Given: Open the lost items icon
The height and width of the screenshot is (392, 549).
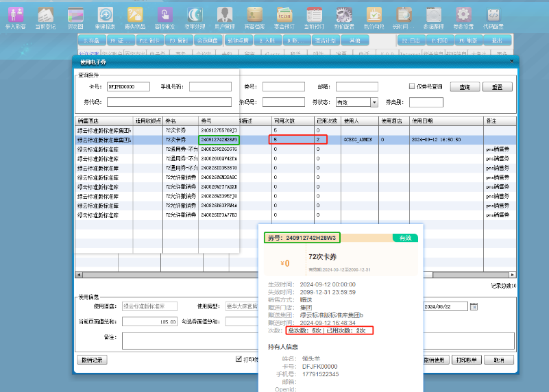Looking at the screenshot, I should (135, 19).
